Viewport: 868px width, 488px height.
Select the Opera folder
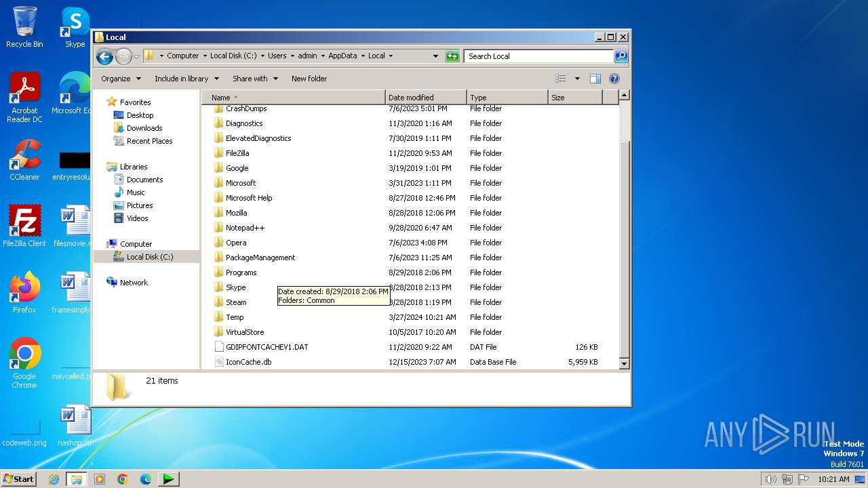click(236, 243)
